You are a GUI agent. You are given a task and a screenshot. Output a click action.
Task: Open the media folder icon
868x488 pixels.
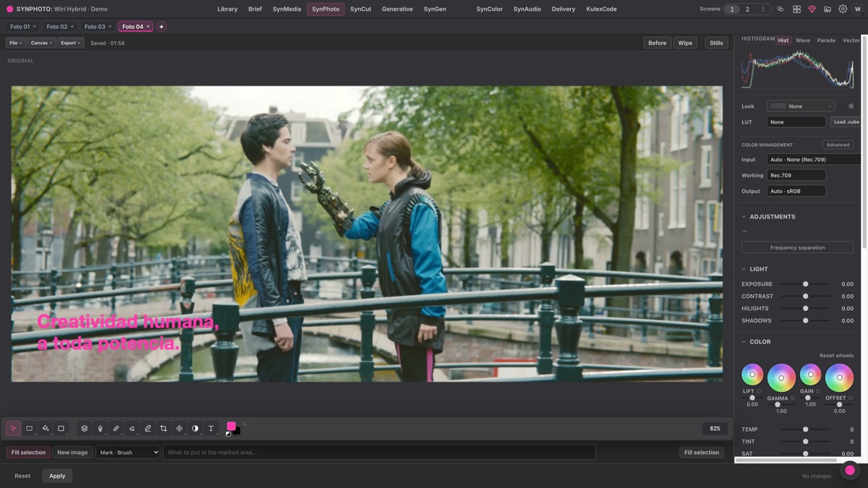pos(827,9)
